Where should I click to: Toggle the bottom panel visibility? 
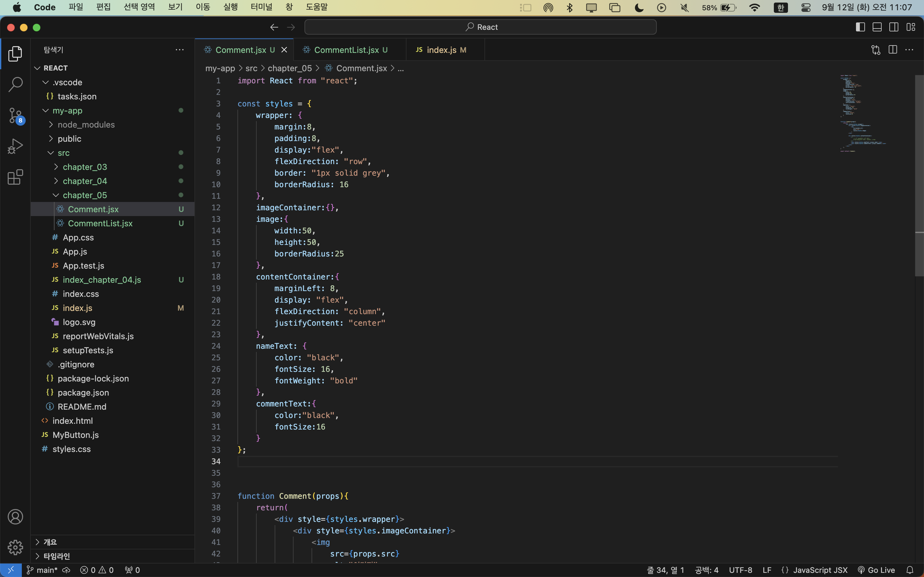click(877, 27)
